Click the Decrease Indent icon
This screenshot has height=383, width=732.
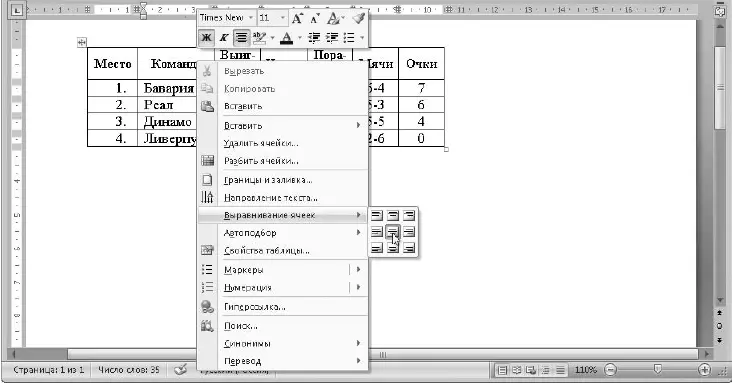314,37
